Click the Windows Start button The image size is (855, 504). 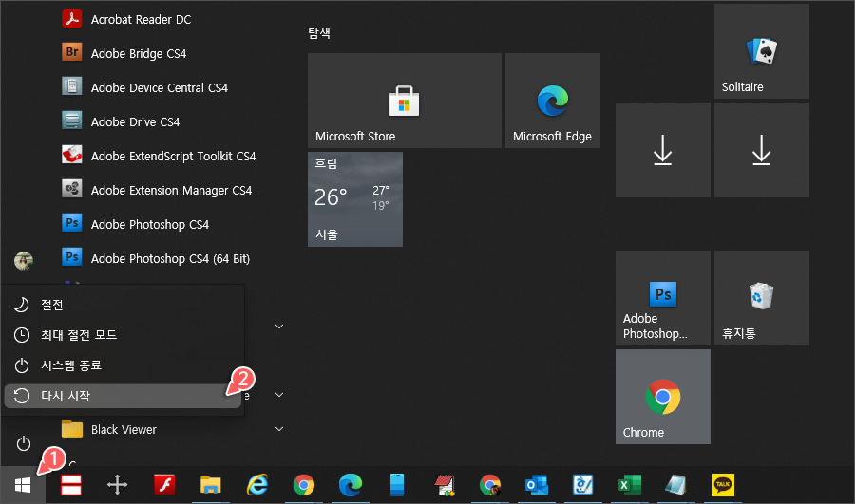(23, 484)
